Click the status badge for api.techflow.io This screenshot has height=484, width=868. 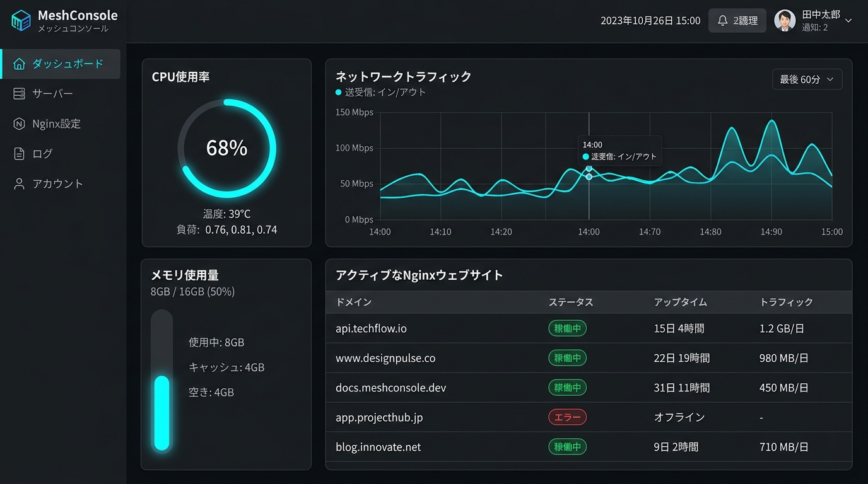(x=567, y=328)
